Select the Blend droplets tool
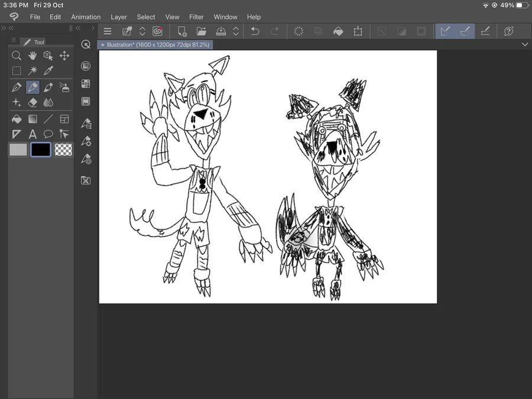This screenshot has height=399, width=532. 48,102
